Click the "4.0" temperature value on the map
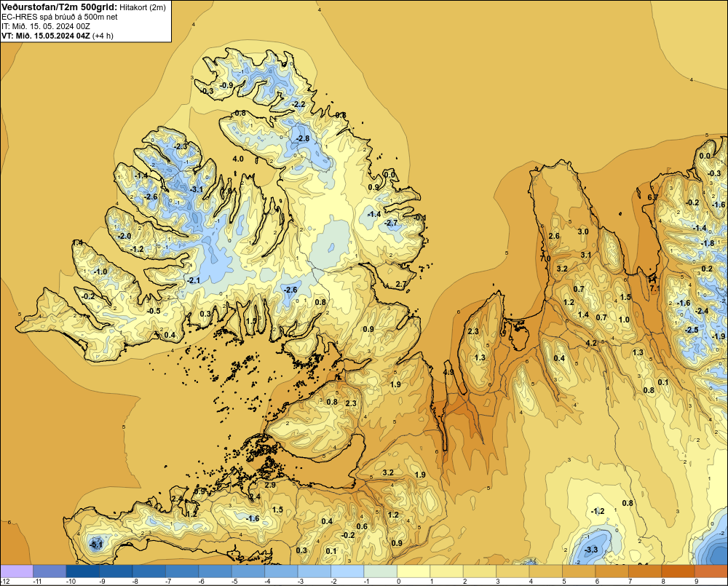Viewport: 728px width, 586px height. coord(238,159)
